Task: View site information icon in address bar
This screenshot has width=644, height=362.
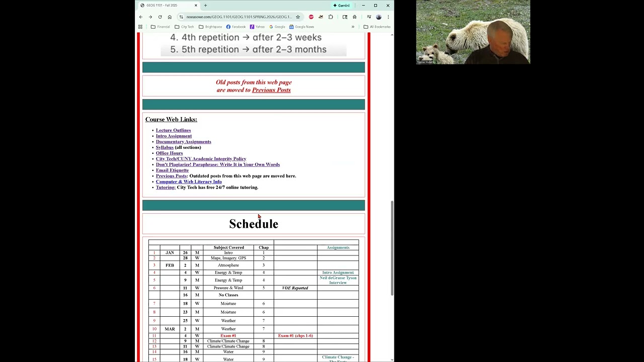Action: click(181, 17)
